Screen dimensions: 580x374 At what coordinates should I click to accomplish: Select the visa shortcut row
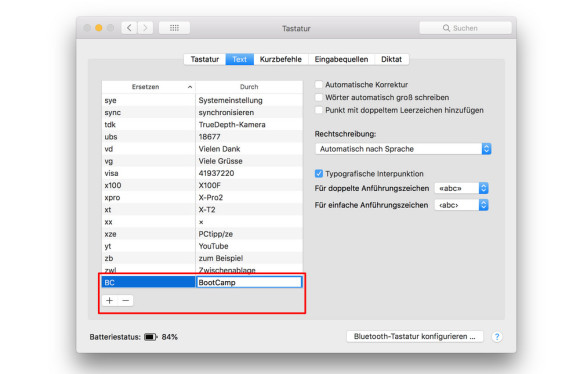click(x=202, y=173)
